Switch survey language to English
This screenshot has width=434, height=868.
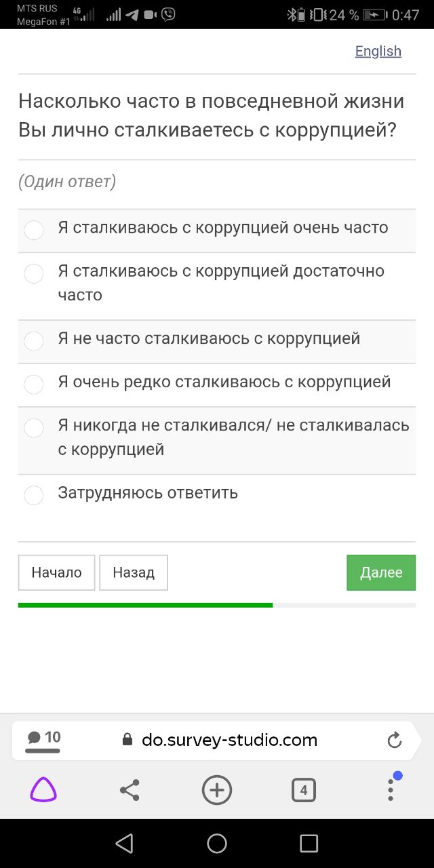click(378, 52)
